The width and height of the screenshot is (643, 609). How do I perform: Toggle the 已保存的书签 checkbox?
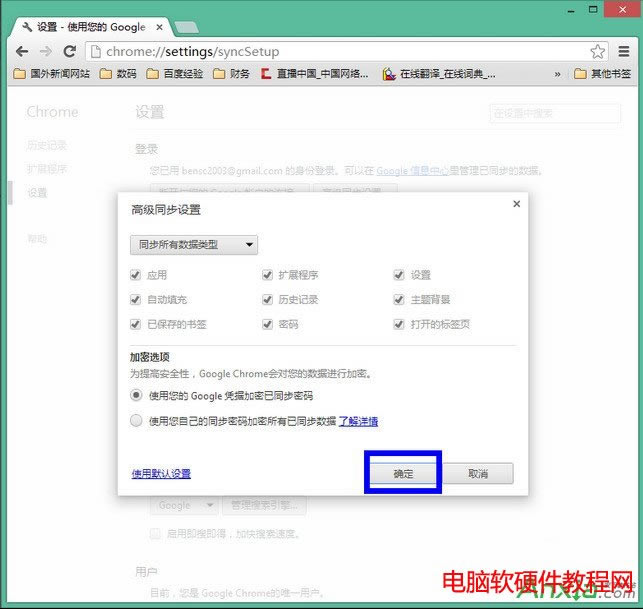(135, 324)
